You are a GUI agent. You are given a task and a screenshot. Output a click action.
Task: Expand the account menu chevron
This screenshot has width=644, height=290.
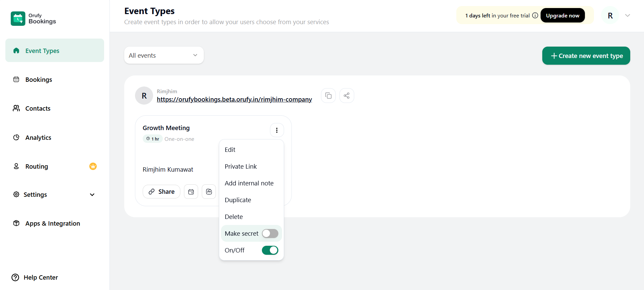[628, 15]
